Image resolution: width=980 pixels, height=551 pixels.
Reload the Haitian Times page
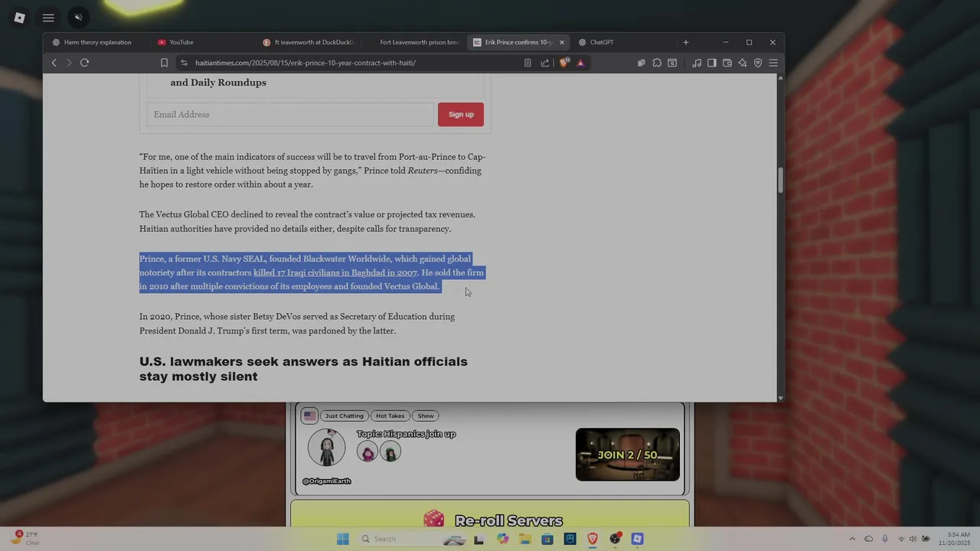click(x=85, y=63)
